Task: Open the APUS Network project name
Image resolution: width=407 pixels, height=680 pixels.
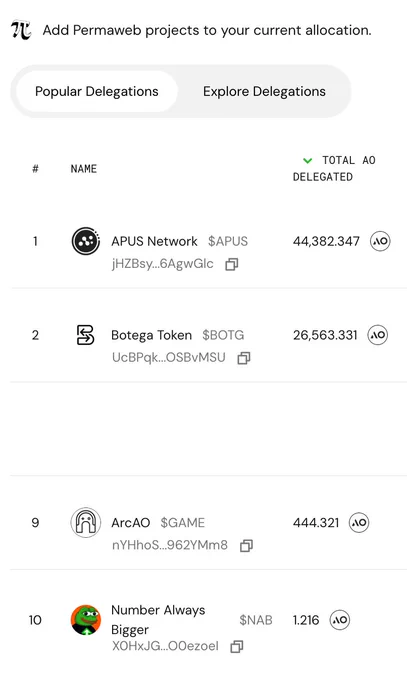Action: click(154, 241)
